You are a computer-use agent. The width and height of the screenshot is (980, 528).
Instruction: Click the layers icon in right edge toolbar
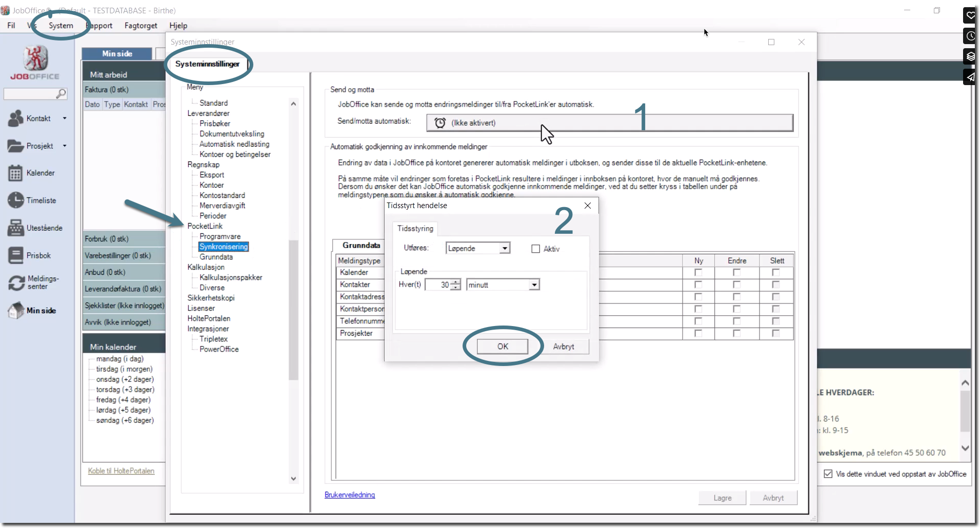pos(971,56)
